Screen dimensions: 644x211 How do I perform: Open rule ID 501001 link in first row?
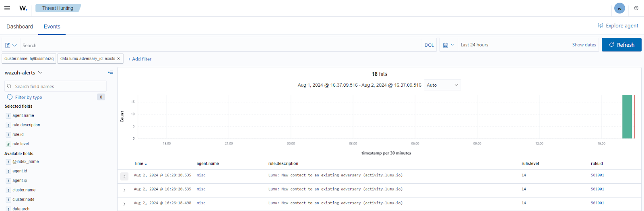coord(597,175)
